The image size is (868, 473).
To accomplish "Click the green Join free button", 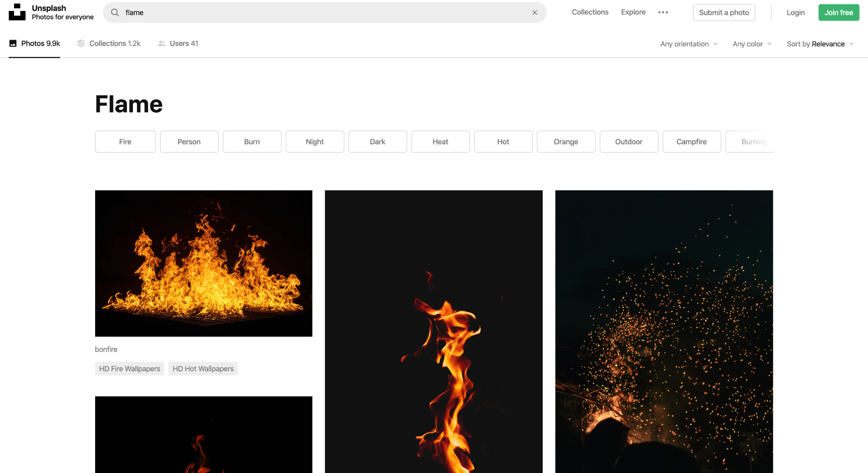I will coord(838,12).
